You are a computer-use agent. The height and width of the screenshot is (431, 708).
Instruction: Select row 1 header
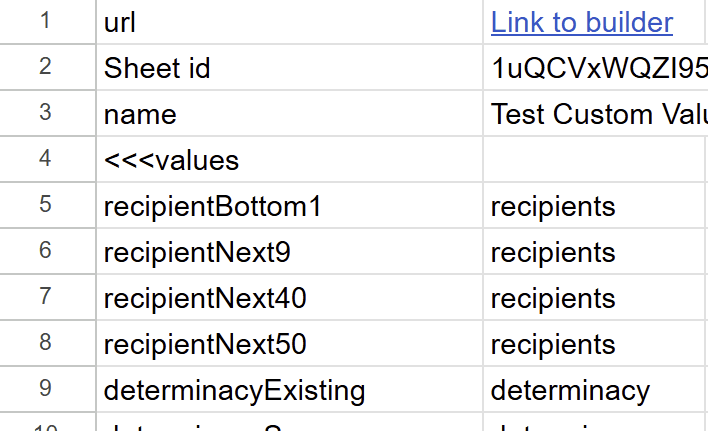[x=47, y=21]
